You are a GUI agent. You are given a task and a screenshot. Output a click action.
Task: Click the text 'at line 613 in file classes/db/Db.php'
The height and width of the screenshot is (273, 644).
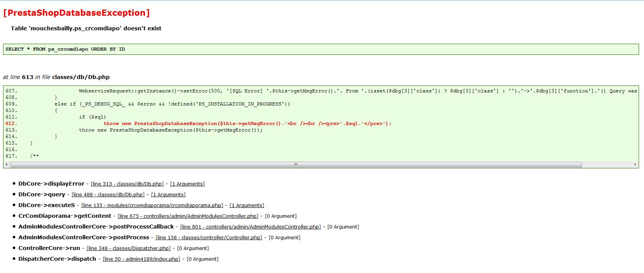tap(56, 77)
